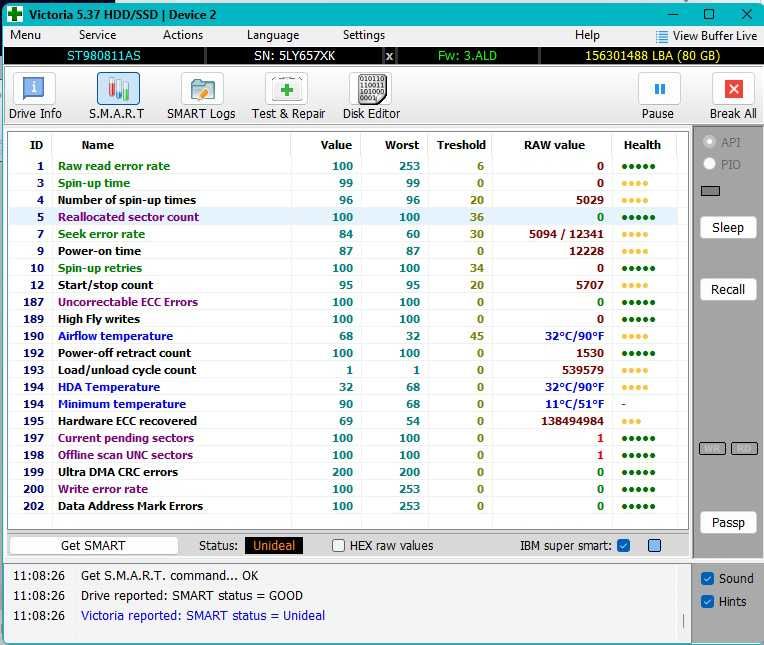Toggle the Sound checkbox
This screenshot has width=764, height=645.
[707, 578]
